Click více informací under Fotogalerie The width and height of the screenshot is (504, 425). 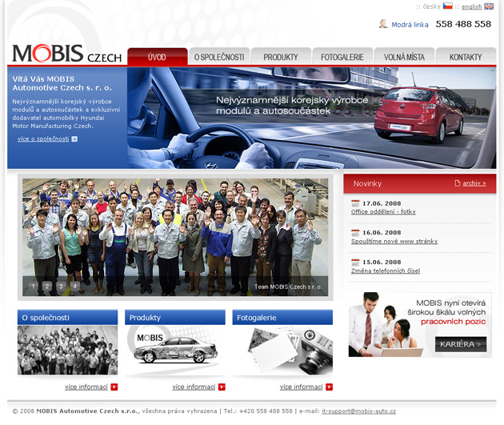point(301,387)
